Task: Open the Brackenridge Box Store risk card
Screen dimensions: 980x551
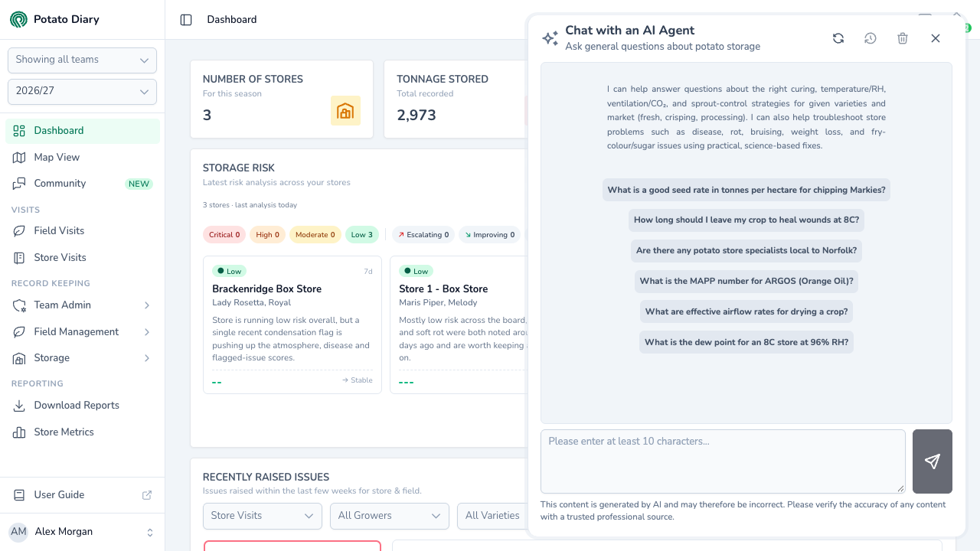Action: point(292,325)
